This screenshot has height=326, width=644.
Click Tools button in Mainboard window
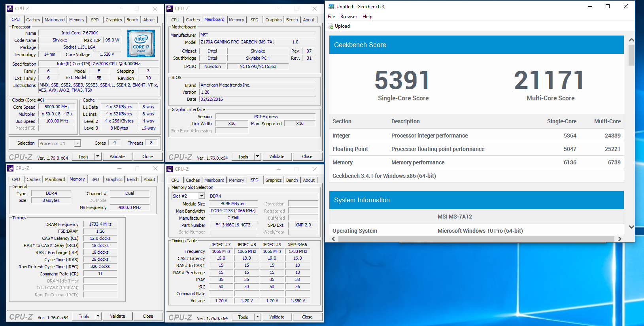[243, 156]
